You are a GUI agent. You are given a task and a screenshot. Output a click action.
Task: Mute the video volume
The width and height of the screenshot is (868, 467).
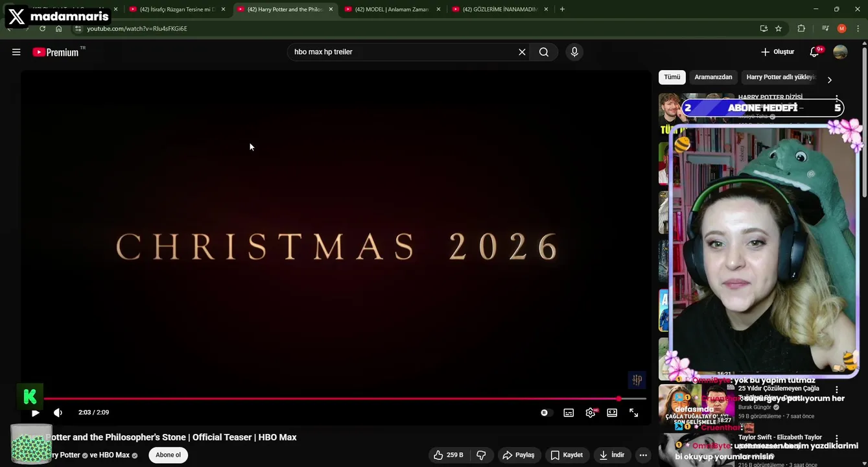(x=58, y=413)
